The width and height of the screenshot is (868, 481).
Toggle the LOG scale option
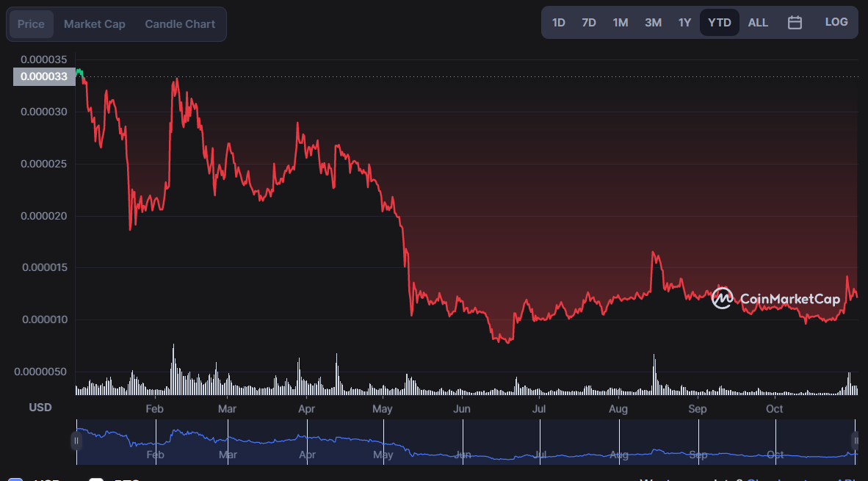point(836,22)
